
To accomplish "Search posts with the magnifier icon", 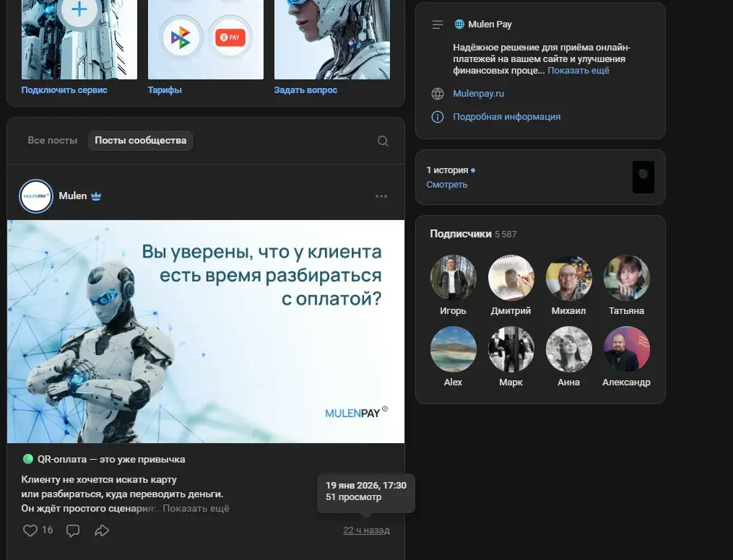I will 383,141.
